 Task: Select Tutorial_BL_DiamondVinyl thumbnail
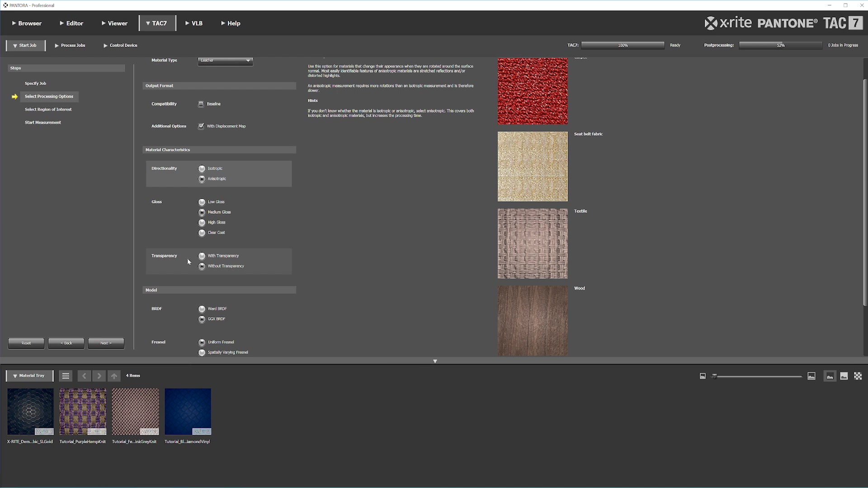coord(187,411)
